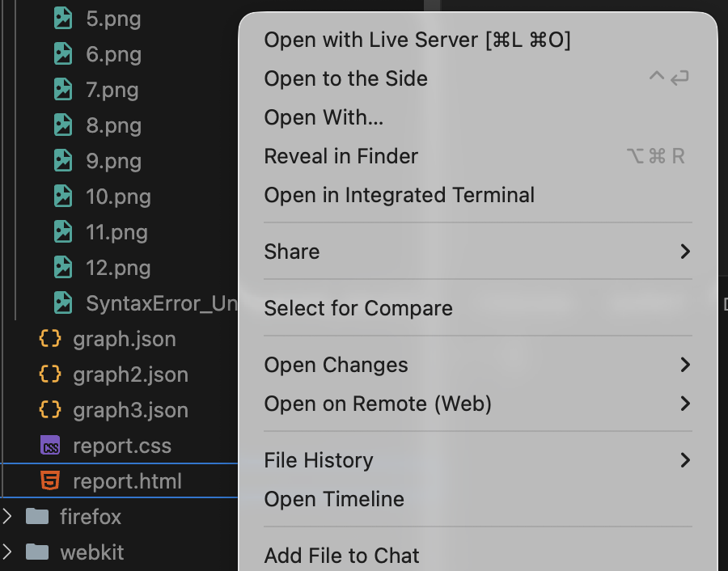Expand the File History submenu arrow
Image resolution: width=728 pixels, height=571 pixels.
pos(684,460)
